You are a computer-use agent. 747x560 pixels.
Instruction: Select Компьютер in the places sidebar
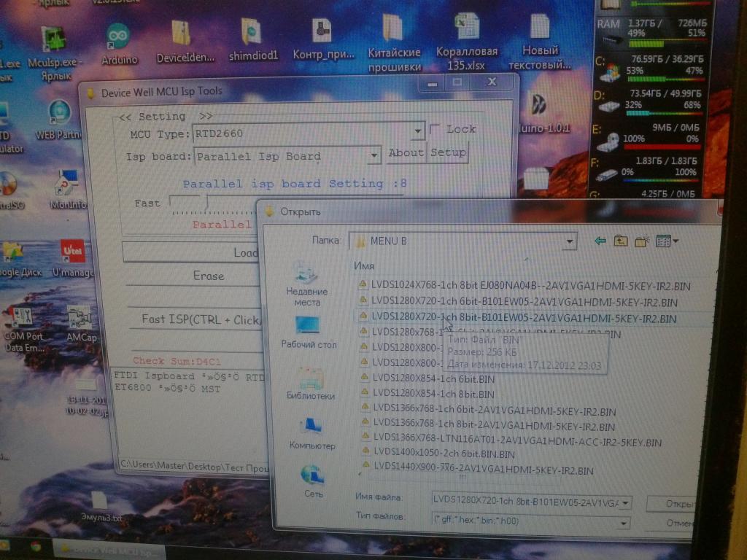311,433
